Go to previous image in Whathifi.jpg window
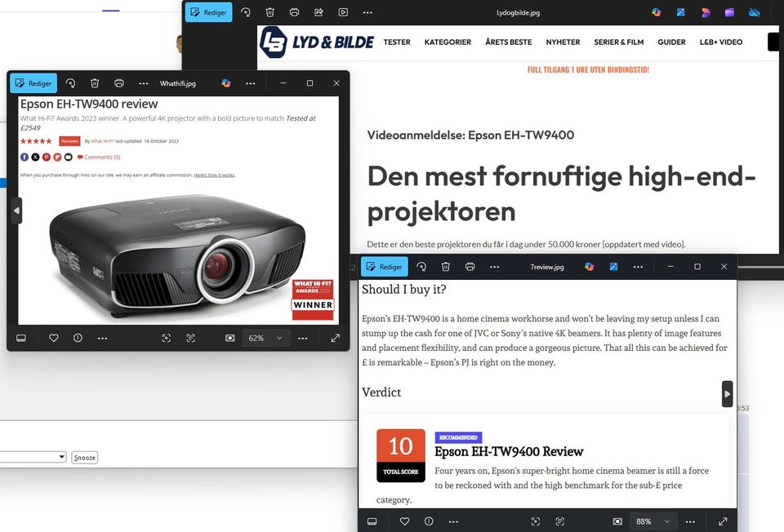 point(16,211)
